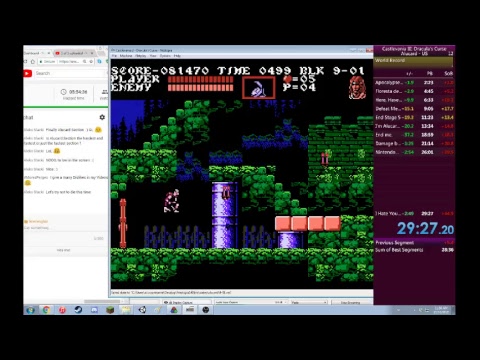Open the Steam taskbar icon
480x360 pixels.
78,310
